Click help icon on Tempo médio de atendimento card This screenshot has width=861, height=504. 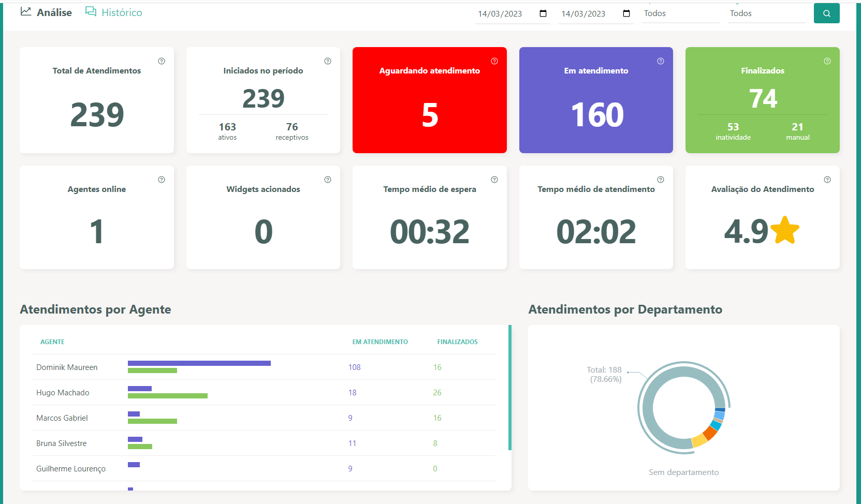point(661,180)
